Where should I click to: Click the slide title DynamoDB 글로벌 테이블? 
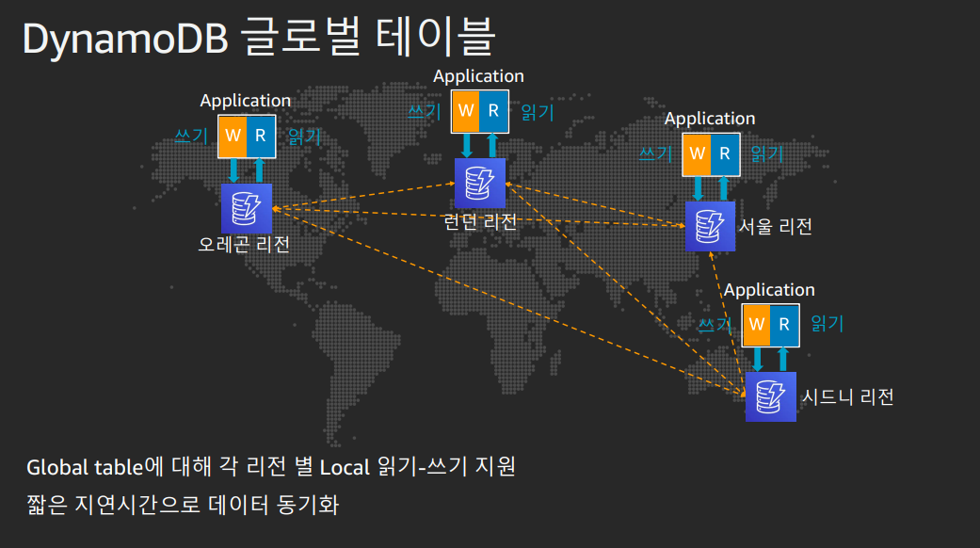[260, 38]
